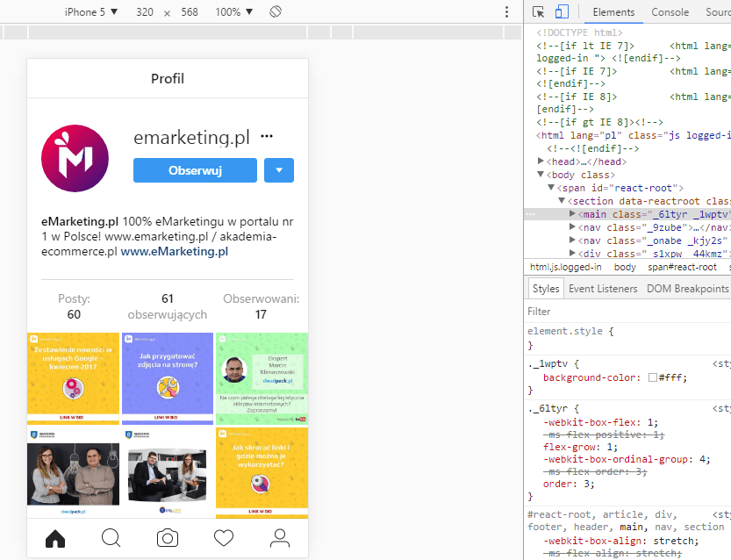Select the span#react-root breadcrumb

tap(682, 267)
